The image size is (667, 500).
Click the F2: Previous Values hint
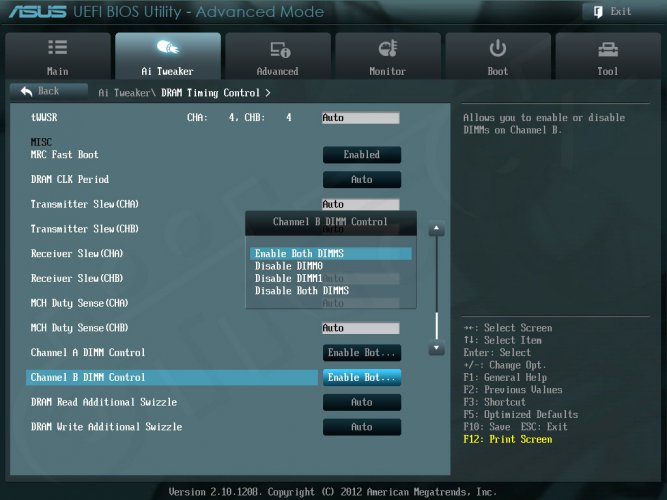pyautogui.click(x=513, y=390)
